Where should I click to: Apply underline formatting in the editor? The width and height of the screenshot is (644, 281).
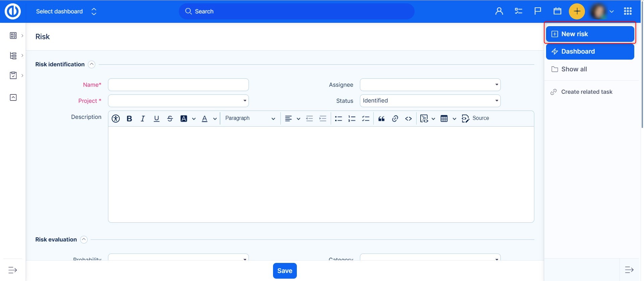[x=156, y=119]
